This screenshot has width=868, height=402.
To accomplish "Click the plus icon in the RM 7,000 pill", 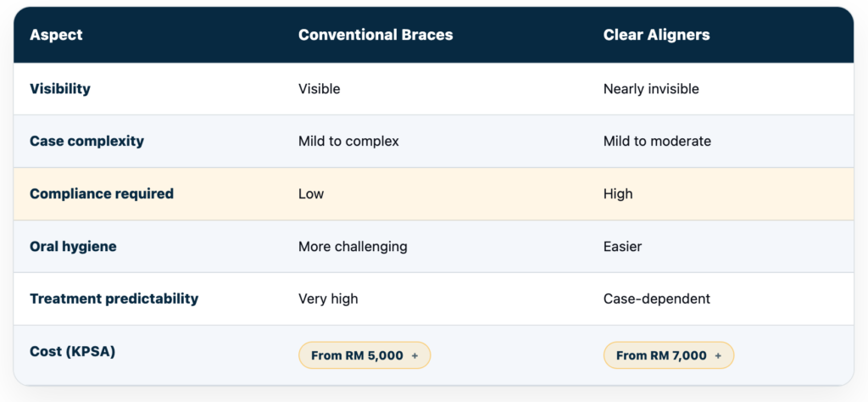I will click(x=719, y=355).
